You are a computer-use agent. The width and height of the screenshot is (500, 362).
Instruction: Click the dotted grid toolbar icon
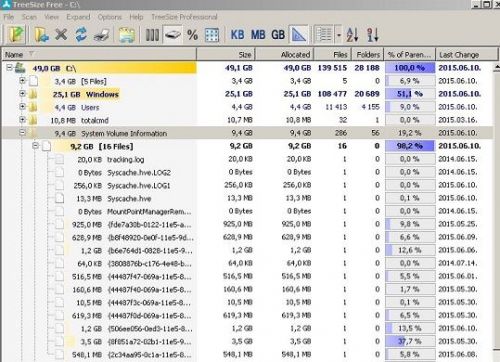coord(212,35)
